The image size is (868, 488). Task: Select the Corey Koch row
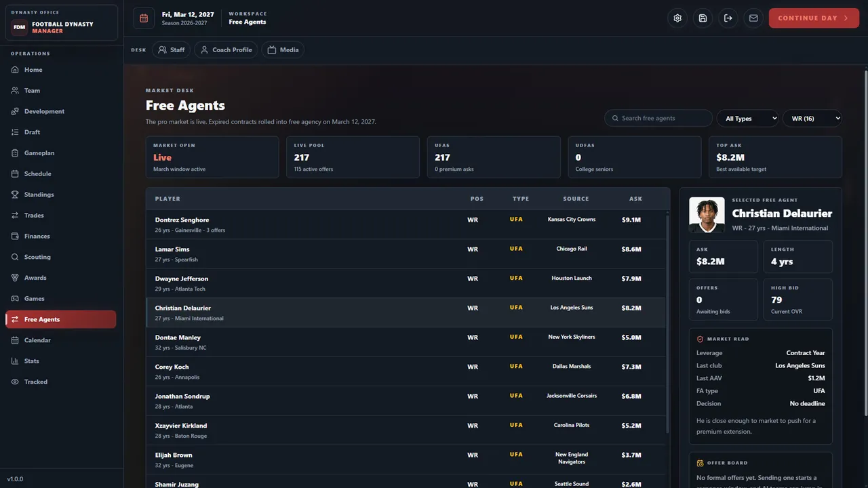[x=406, y=371]
